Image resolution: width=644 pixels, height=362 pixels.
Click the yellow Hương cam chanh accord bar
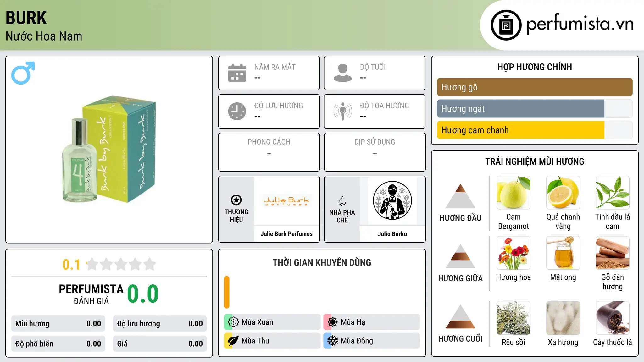coord(520,130)
